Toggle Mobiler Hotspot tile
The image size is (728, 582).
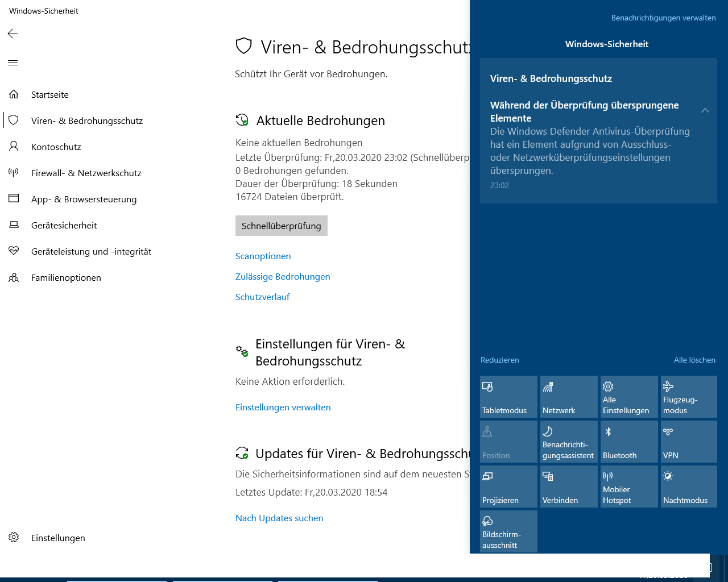[629, 487]
